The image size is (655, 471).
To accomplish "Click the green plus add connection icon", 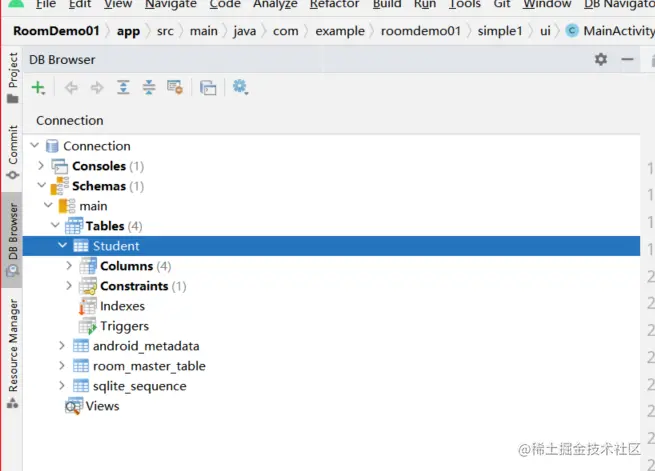I will 38,88.
